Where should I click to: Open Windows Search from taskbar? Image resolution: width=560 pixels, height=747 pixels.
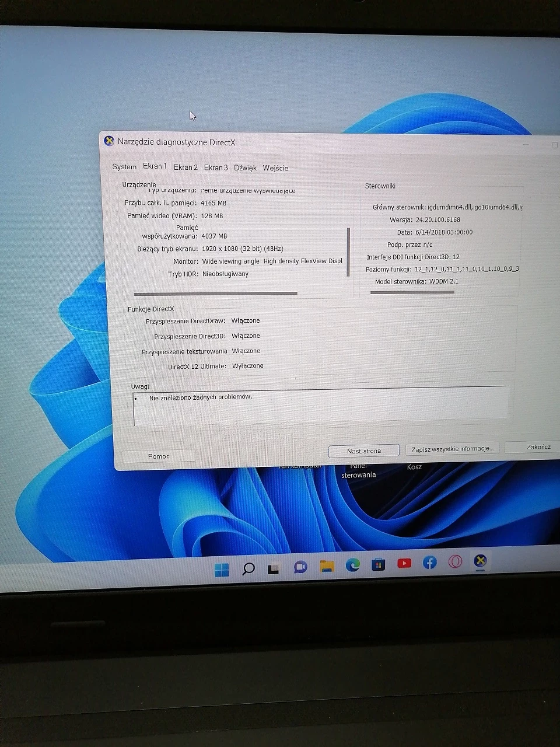tap(248, 568)
